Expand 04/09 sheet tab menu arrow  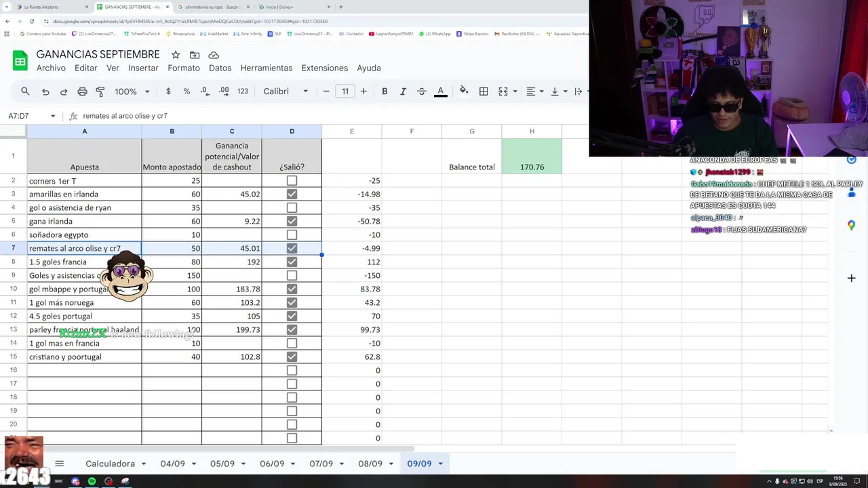click(x=194, y=464)
